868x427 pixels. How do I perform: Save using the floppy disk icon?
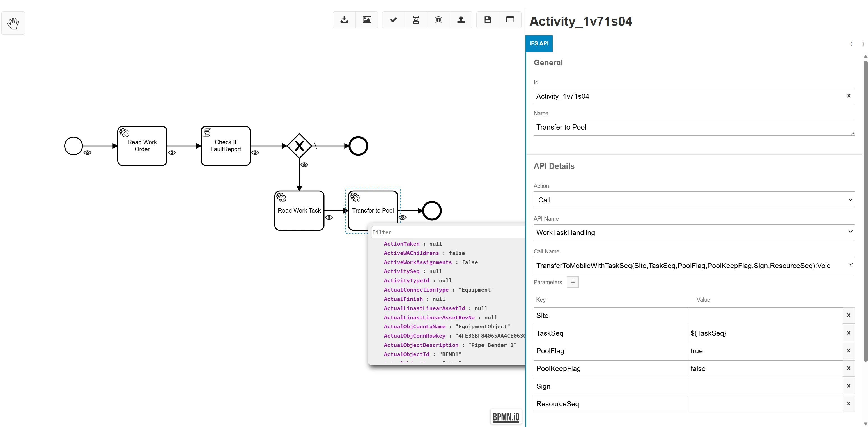click(x=487, y=20)
